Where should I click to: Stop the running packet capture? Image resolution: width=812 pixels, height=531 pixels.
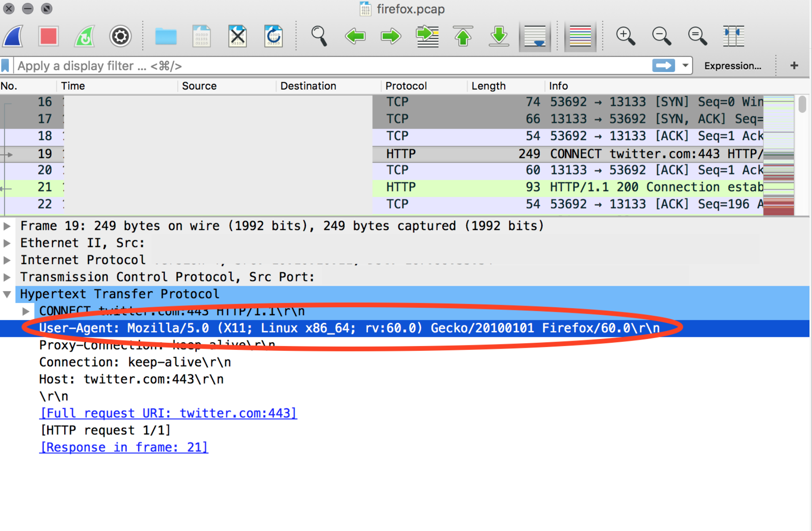[x=49, y=36]
